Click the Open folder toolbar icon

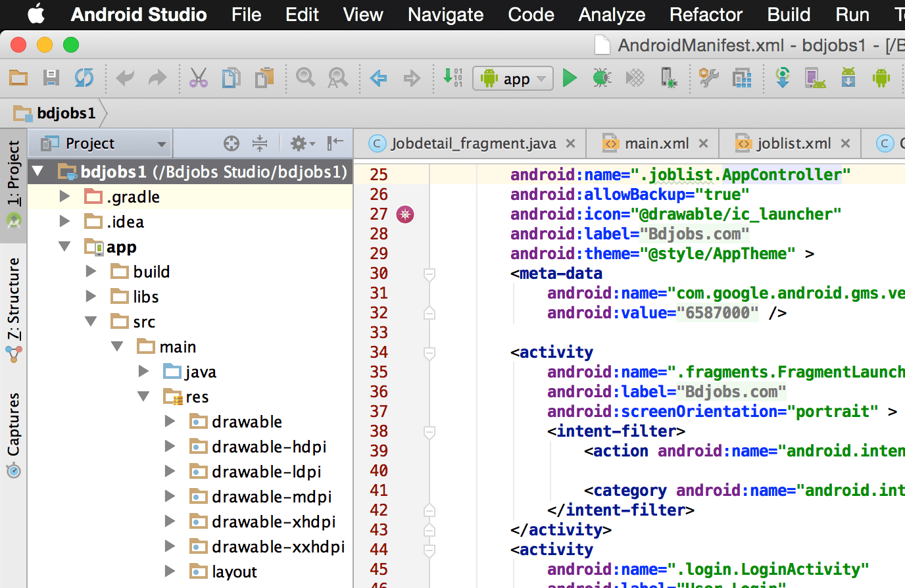pyautogui.click(x=18, y=78)
